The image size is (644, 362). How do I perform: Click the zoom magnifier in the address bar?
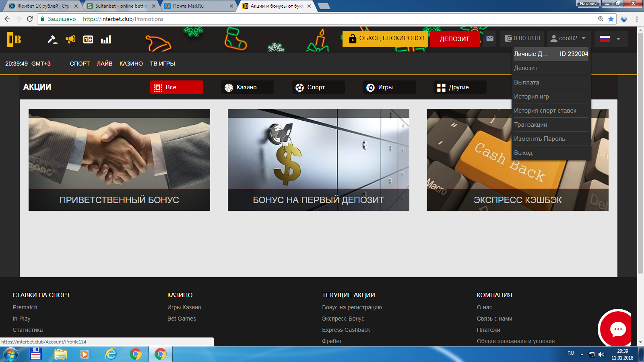tap(601, 19)
